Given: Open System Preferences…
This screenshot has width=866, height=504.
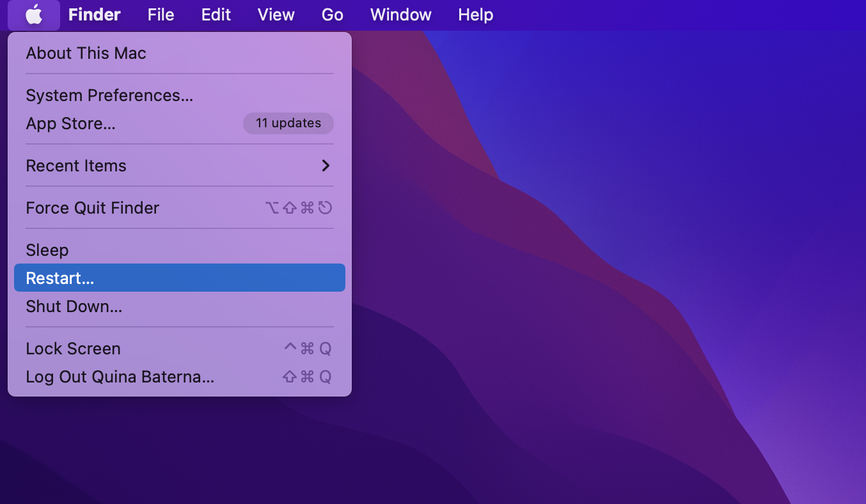Looking at the screenshot, I should [x=180, y=95].
